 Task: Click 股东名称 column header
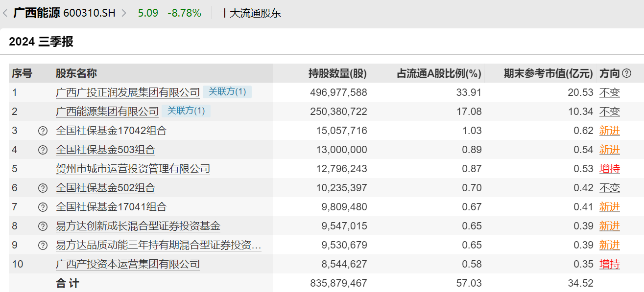point(76,73)
